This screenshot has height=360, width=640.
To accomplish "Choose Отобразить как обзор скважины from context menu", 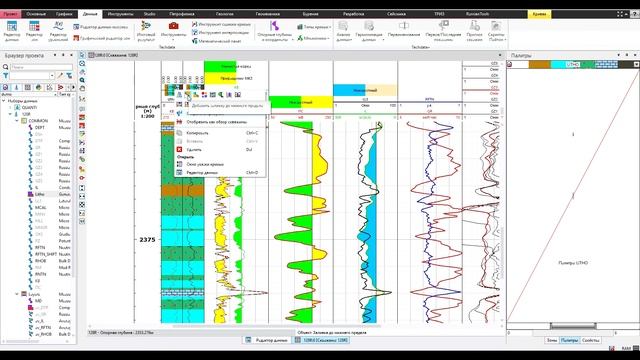I will [220, 122].
